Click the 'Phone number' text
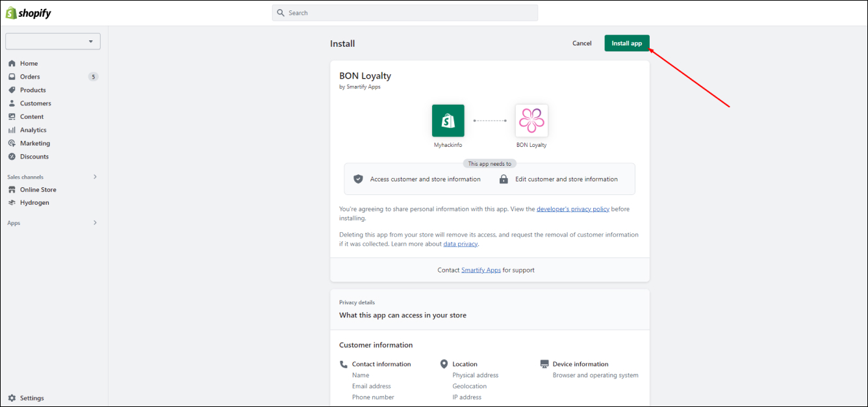 [x=373, y=397]
